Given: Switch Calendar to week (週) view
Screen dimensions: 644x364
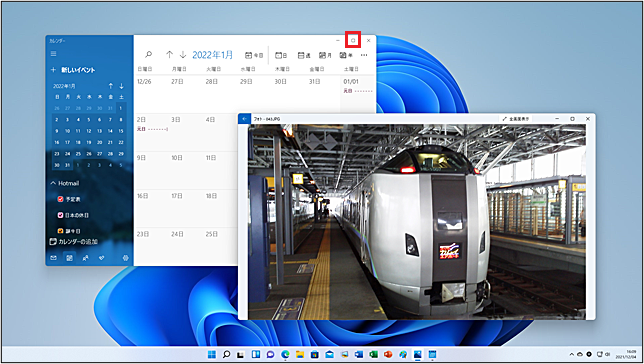Looking at the screenshot, I should tap(304, 55).
